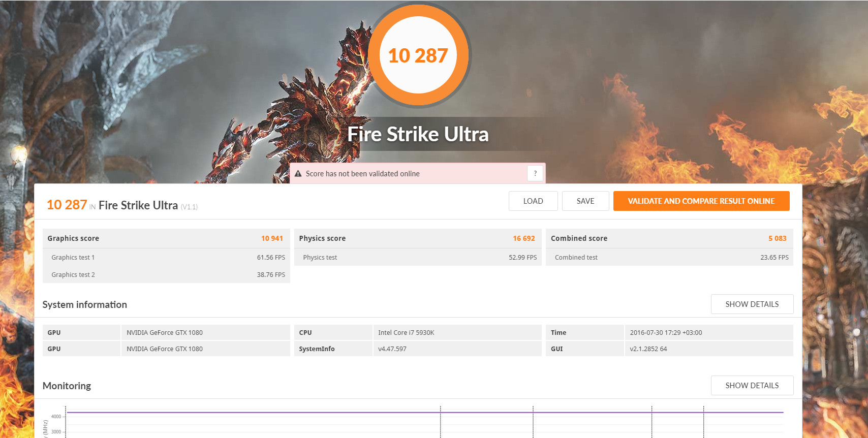Click 38.76 FPS value
Screen dimensions: 868x438
(x=271, y=275)
